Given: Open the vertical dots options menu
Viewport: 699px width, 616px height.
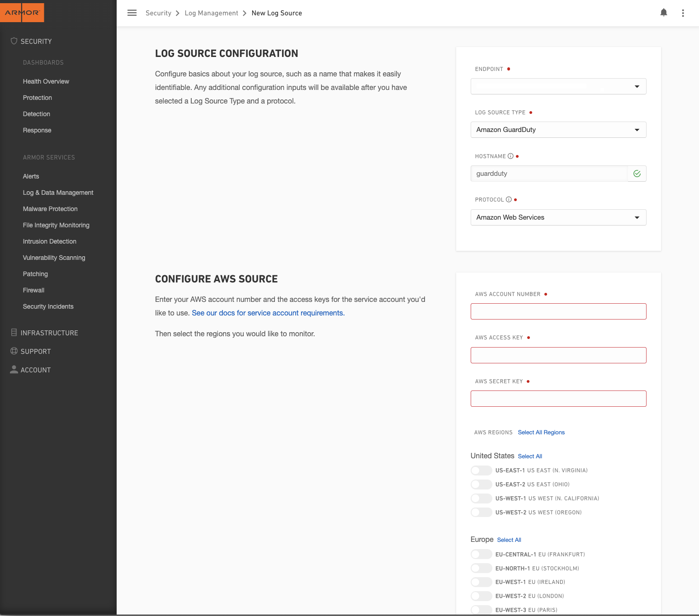Looking at the screenshot, I should click(683, 13).
